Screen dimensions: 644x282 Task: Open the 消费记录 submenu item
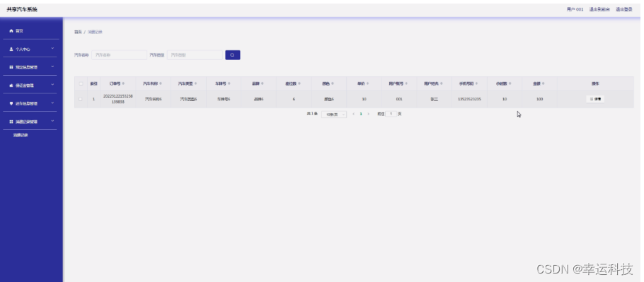click(21, 135)
